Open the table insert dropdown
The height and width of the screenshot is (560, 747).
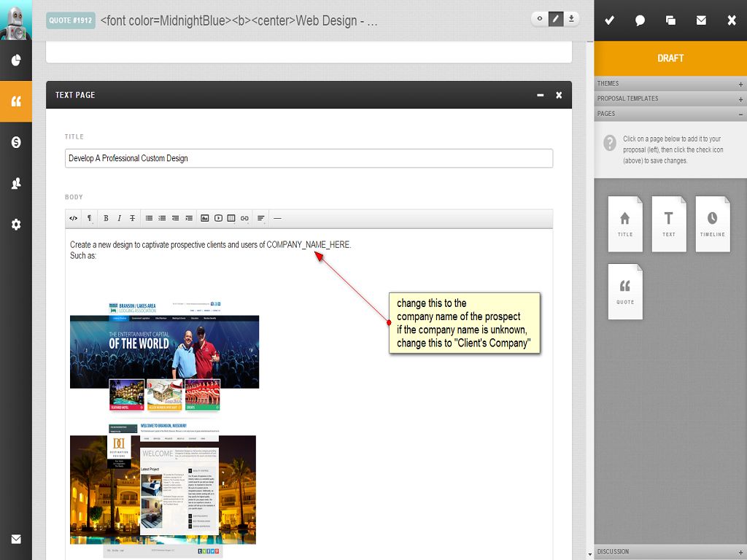(x=231, y=218)
